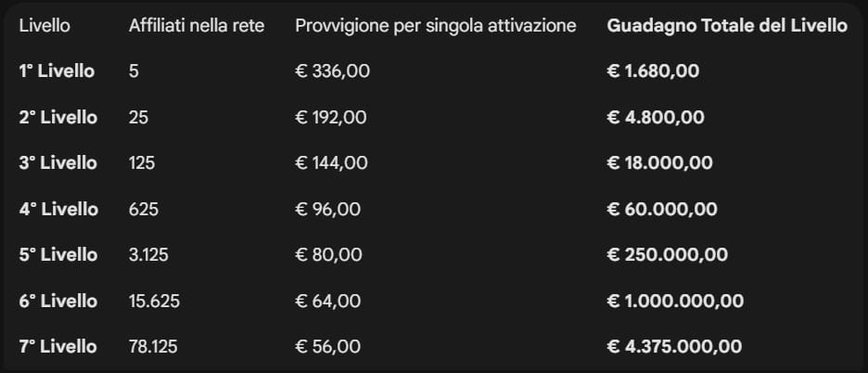
Task: Click the € 250.000,00 total cell
Action: tap(667, 255)
